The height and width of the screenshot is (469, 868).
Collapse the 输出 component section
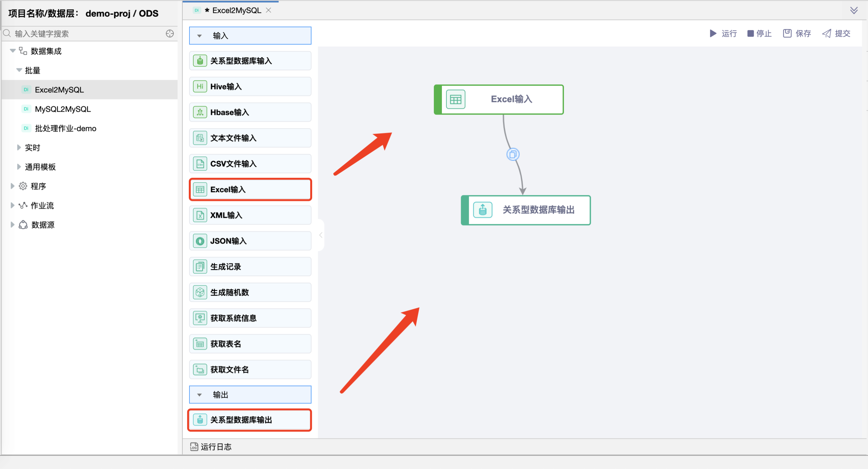point(199,395)
